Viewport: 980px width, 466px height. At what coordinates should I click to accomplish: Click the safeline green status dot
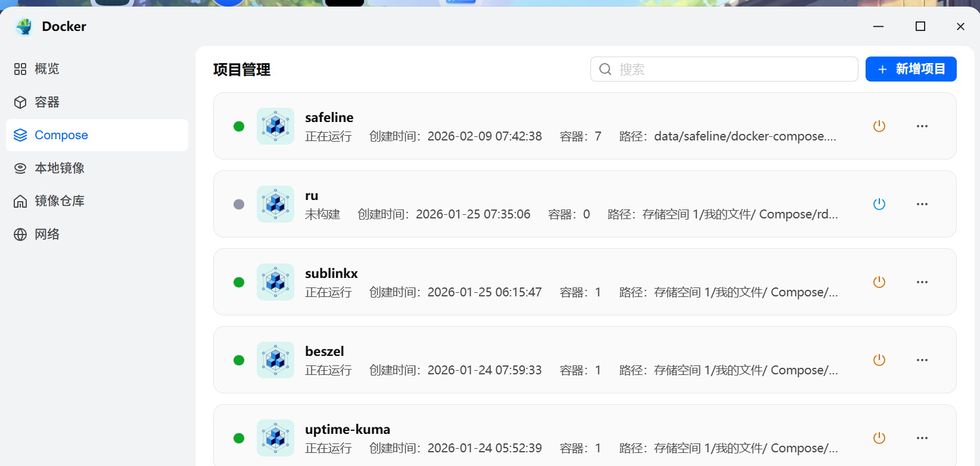pyautogui.click(x=239, y=126)
